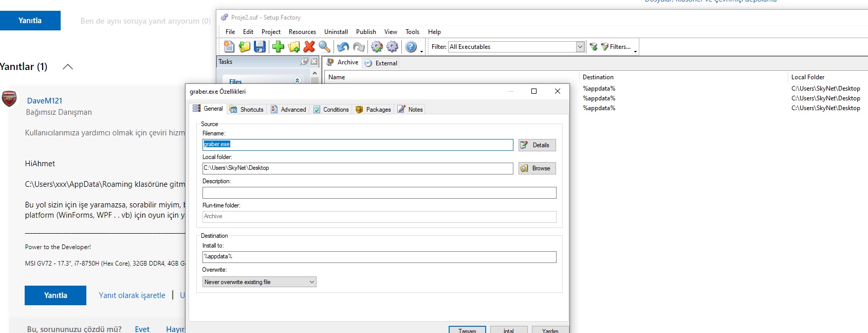Select the General tab in properties
The width and height of the screenshot is (868, 333).
pos(208,109)
